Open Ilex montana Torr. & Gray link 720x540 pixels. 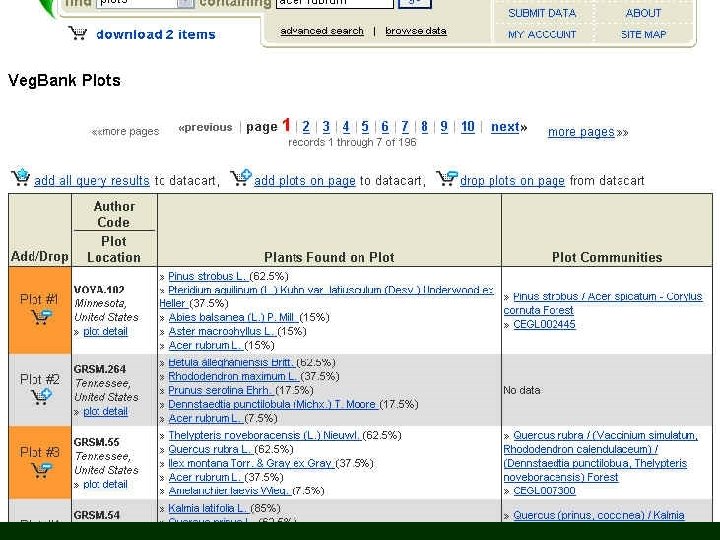click(x=251, y=463)
